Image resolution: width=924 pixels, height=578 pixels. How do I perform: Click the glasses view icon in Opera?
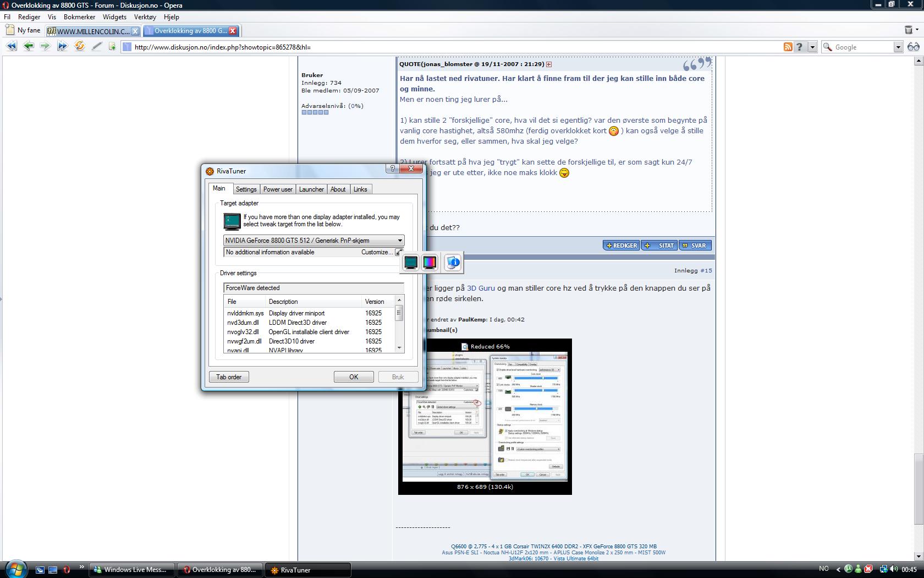tap(913, 47)
